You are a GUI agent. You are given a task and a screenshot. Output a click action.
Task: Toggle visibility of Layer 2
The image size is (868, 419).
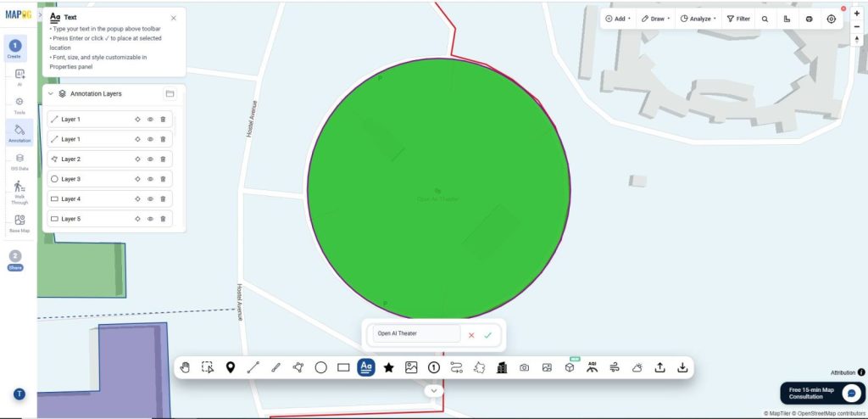pyautogui.click(x=150, y=159)
